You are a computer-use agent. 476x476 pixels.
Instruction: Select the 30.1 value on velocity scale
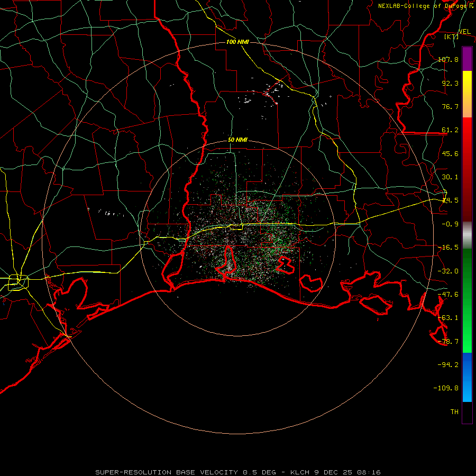[450, 177]
